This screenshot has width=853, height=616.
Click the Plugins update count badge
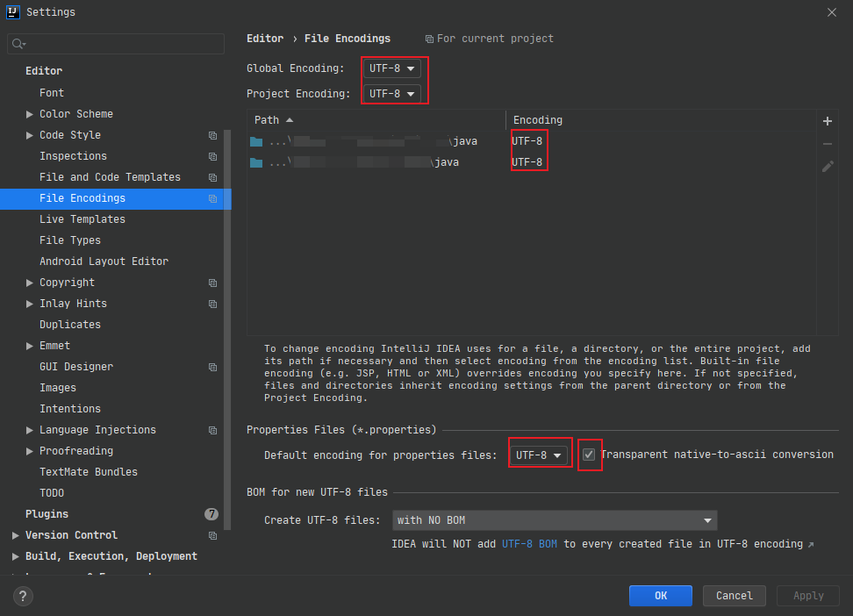pos(211,513)
